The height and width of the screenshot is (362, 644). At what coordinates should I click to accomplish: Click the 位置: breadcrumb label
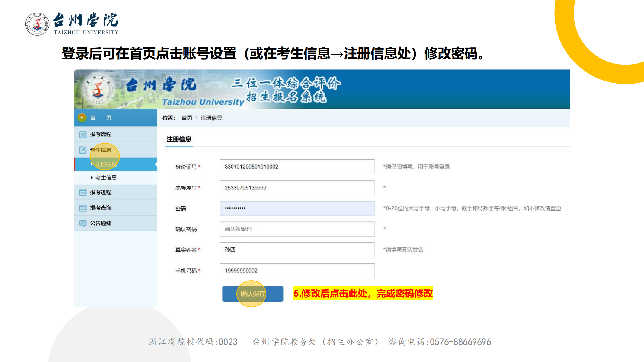169,118
